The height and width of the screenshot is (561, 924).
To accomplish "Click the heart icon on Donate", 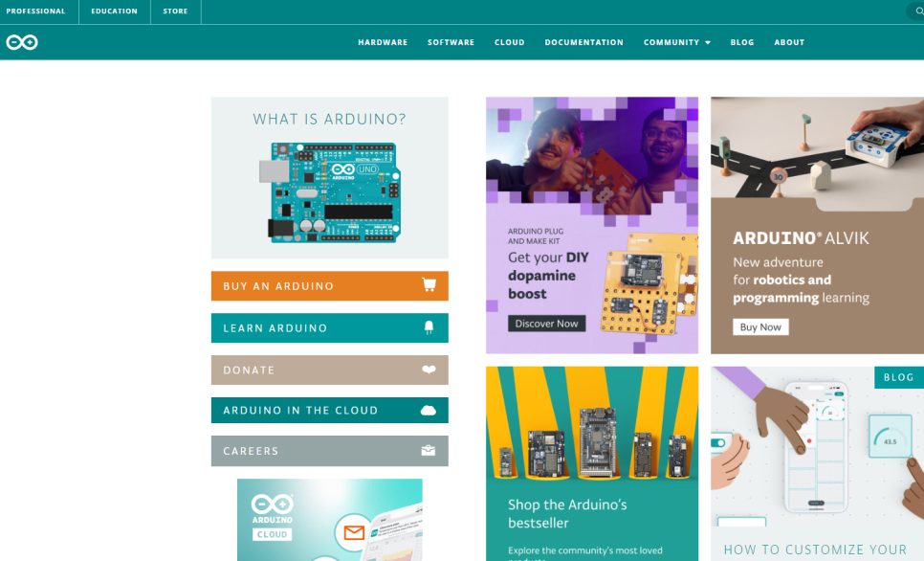I will [x=429, y=370].
